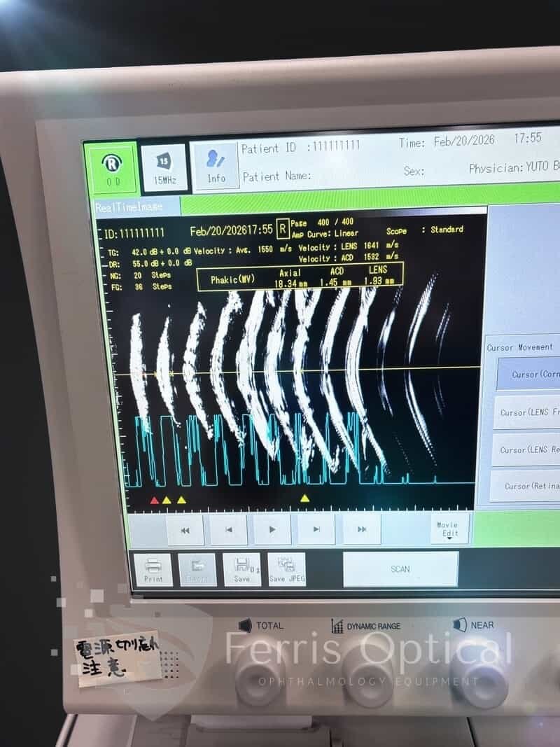Viewport: 560px width, 747px height.
Task: Open the patient Info button
Action: [x=215, y=167]
